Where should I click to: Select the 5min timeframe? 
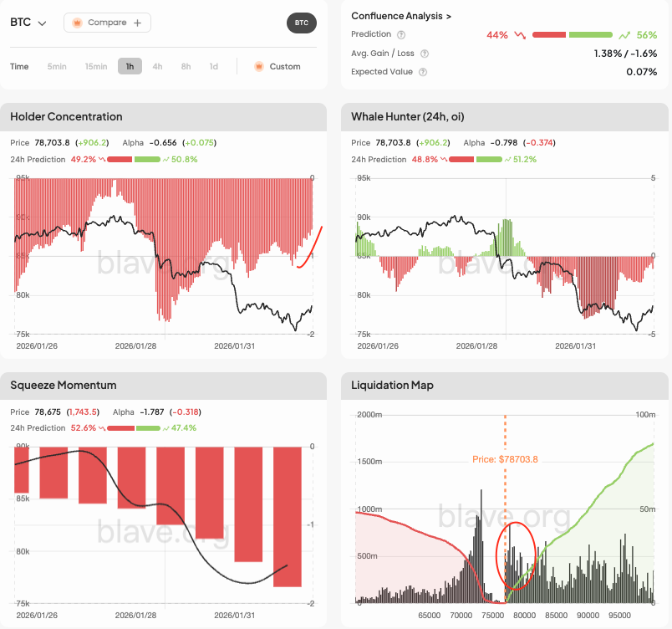tap(57, 67)
